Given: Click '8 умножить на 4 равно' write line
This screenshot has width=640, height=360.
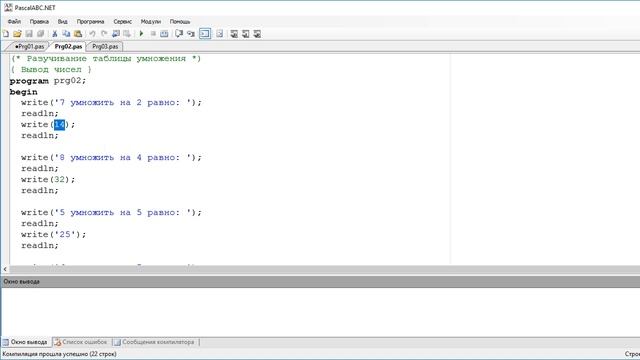Looking at the screenshot, I should pyautogui.click(x=111, y=158).
